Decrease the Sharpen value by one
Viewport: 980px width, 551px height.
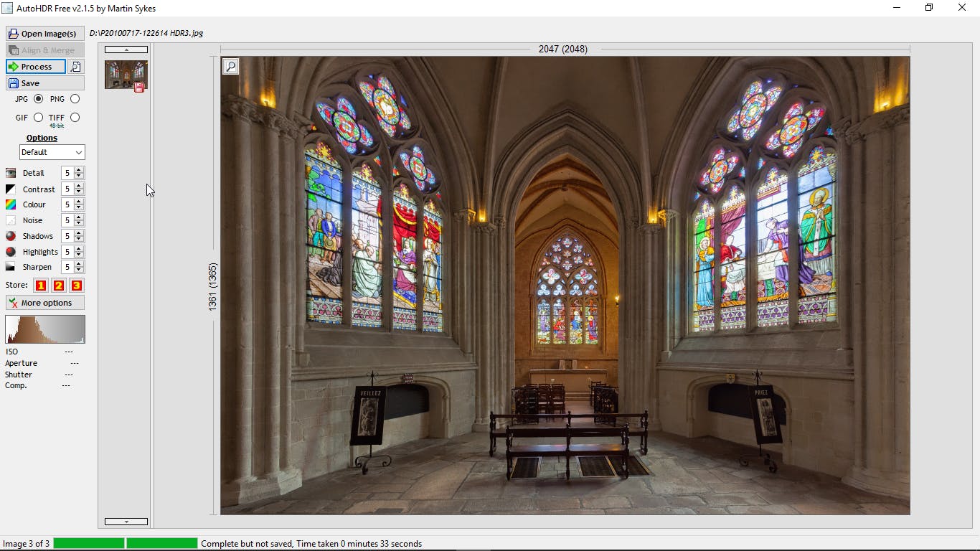(x=79, y=270)
